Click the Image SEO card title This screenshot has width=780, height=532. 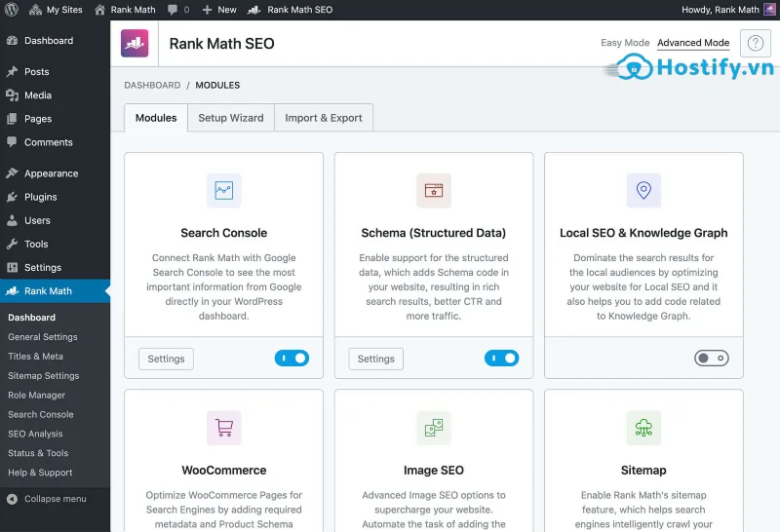[x=434, y=470]
